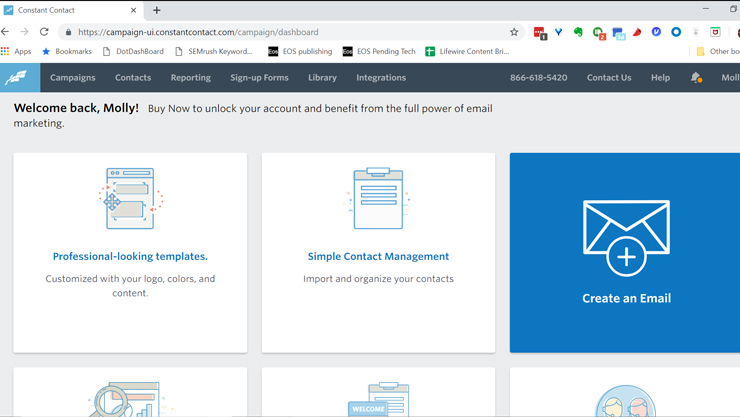740x417 pixels.
Task: Go to the Reporting section
Action: pos(191,77)
